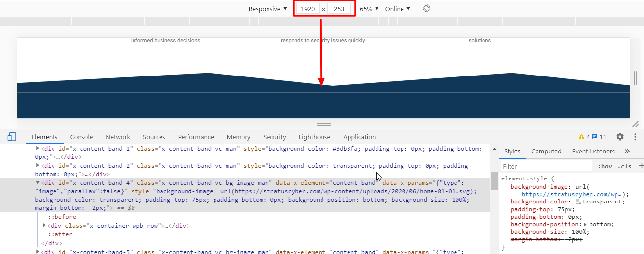Switch to the Elements tab
644x254 pixels.
(45, 137)
